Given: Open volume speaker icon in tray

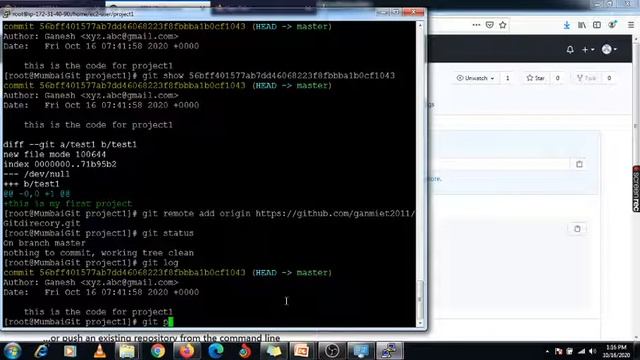Looking at the screenshot, I should click(x=593, y=351).
